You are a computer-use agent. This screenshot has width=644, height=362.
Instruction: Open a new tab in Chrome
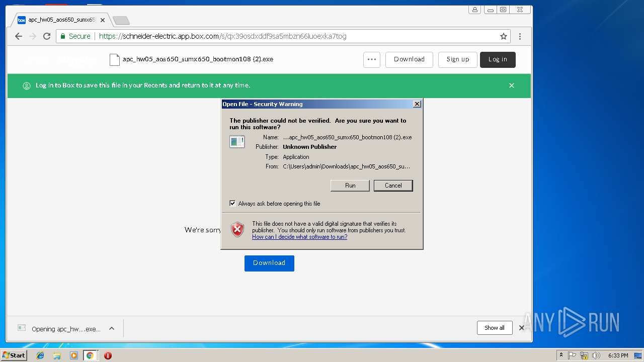click(x=121, y=20)
